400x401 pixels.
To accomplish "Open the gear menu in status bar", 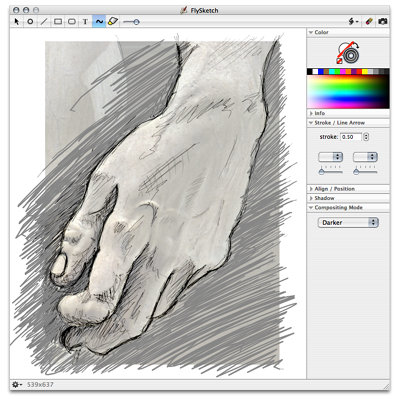I will pyautogui.click(x=17, y=384).
